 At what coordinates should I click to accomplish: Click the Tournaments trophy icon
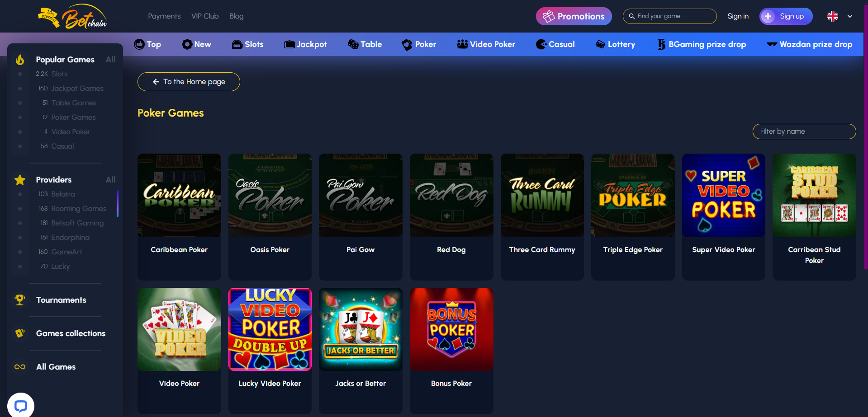pyautogui.click(x=20, y=300)
